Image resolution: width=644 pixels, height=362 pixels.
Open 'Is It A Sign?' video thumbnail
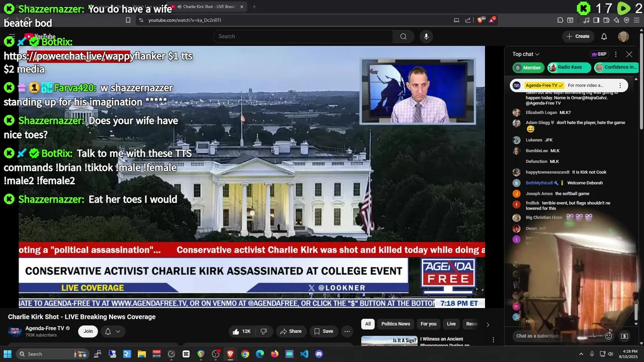[x=389, y=341]
